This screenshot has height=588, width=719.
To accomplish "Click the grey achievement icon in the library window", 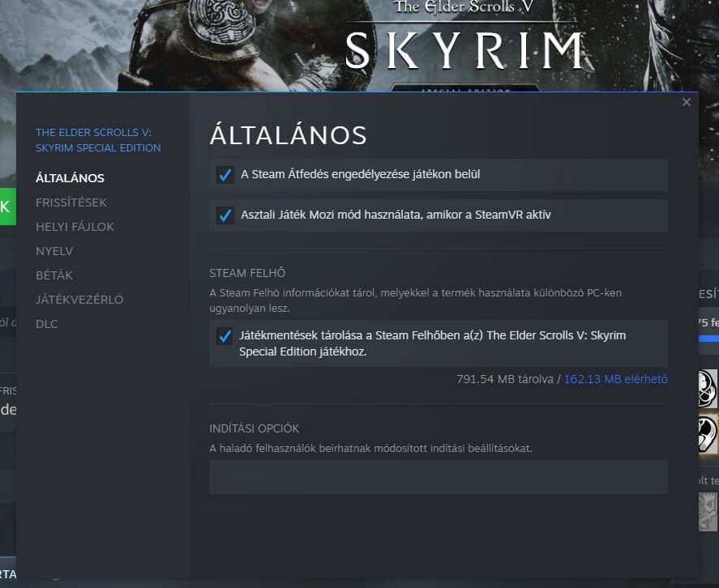I will (x=708, y=512).
